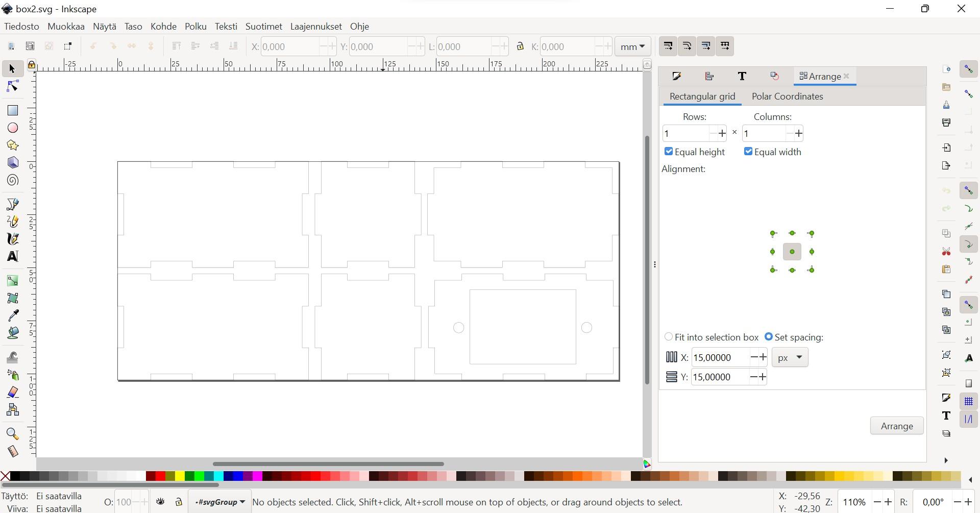Viewport: 980px width, 513px height.
Task: Select the Set spacing radio option
Action: click(769, 337)
